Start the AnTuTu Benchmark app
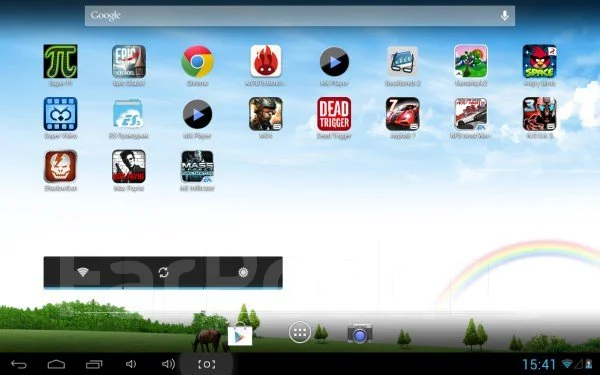 tap(266, 61)
